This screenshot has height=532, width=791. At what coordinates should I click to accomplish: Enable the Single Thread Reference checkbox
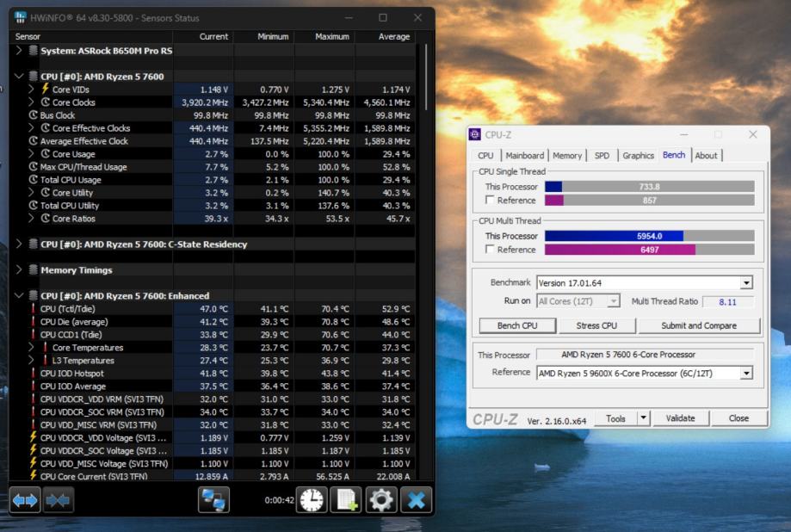point(490,201)
